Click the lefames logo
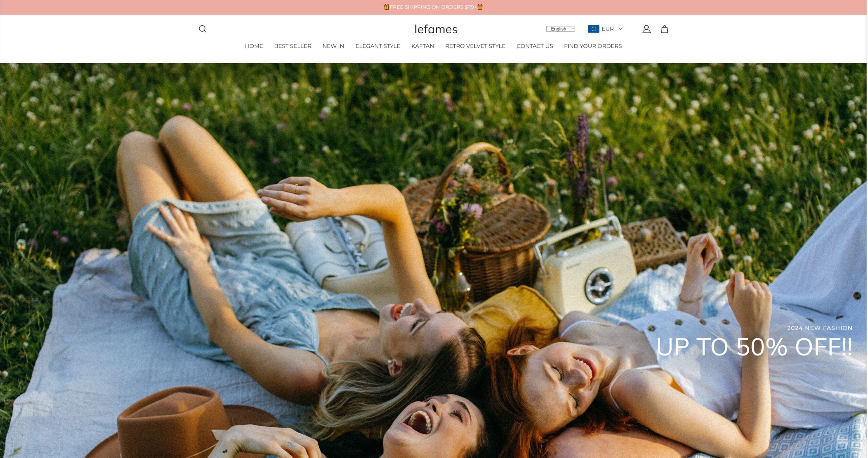The width and height of the screenshot is (868, 458). 436,29
